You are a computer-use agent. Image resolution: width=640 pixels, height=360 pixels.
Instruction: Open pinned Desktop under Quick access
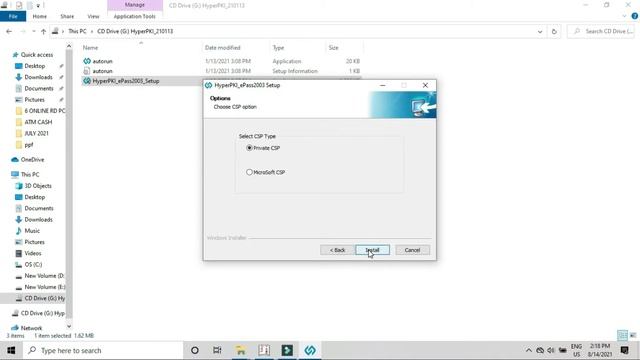[35, 66]
